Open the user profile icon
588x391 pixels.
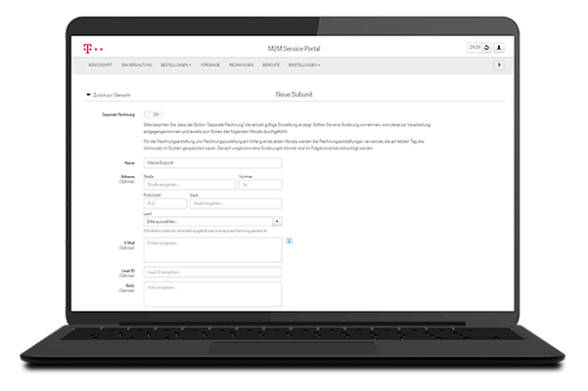click(x=499, y=46)
